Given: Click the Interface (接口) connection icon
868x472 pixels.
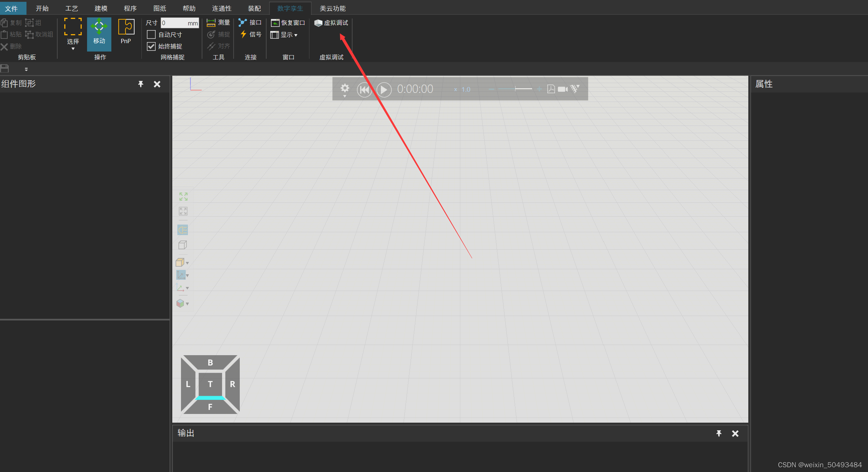Looking at the screenshot, I should [243, 22].
